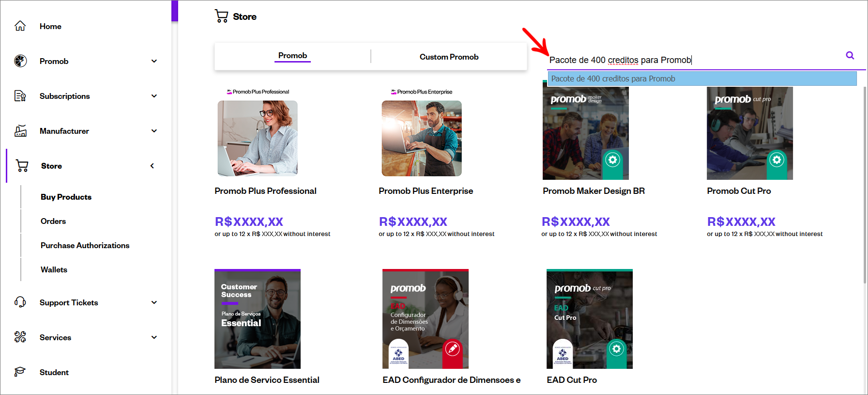868x395 pixels.
Task: Click the Support Tickets headset icon
Action: (20, 302)
